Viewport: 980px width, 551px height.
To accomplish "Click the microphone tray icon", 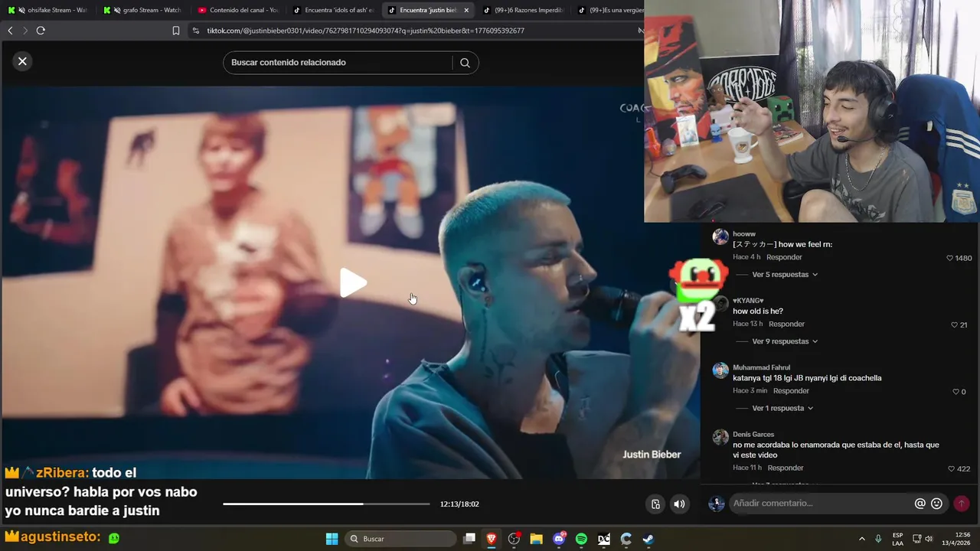I will 878,539.
